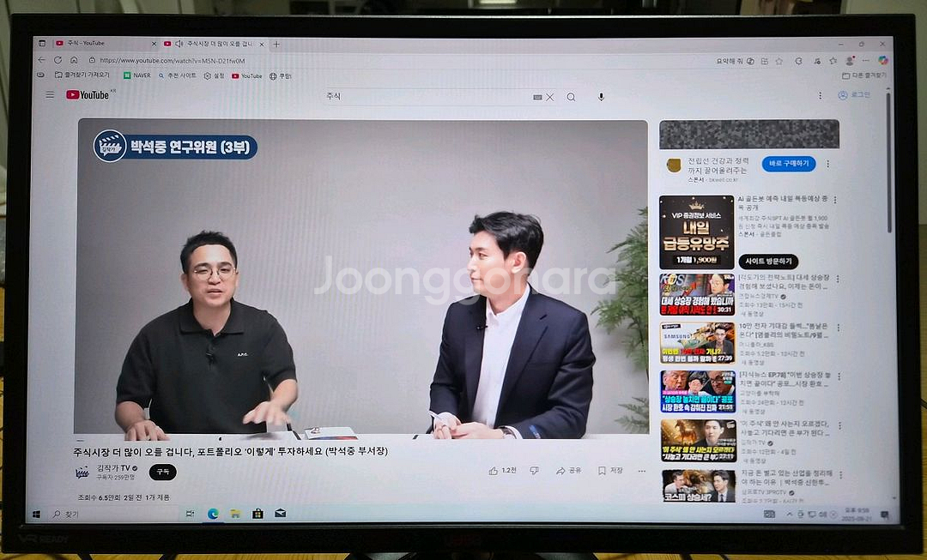
Task: Open the YouTube hamburger guide menu
Action: (x=50, y=94)
